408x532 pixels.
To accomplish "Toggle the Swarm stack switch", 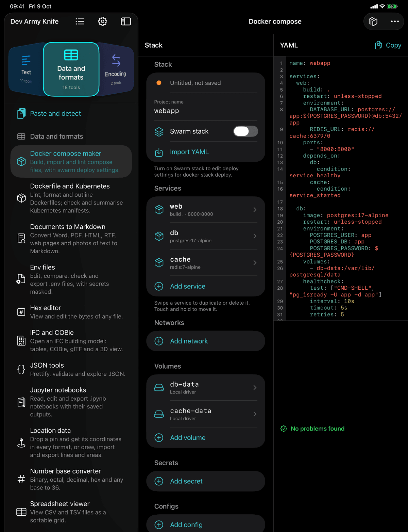I will 245,131.
